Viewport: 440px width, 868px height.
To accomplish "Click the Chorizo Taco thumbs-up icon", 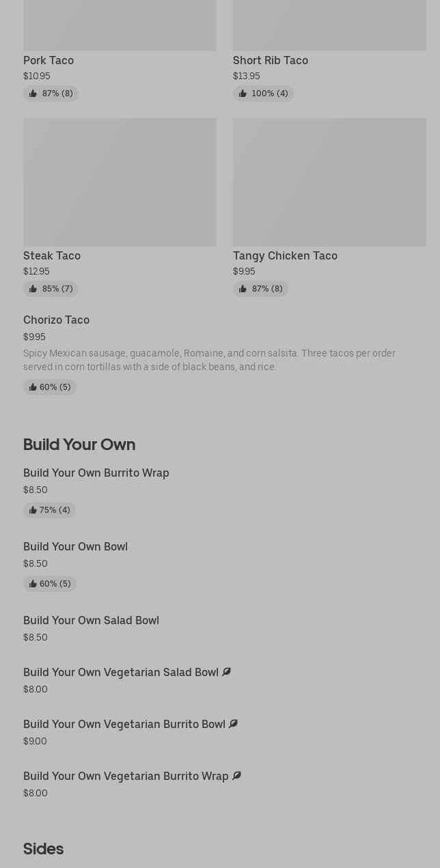I will [x=33, y=387].
